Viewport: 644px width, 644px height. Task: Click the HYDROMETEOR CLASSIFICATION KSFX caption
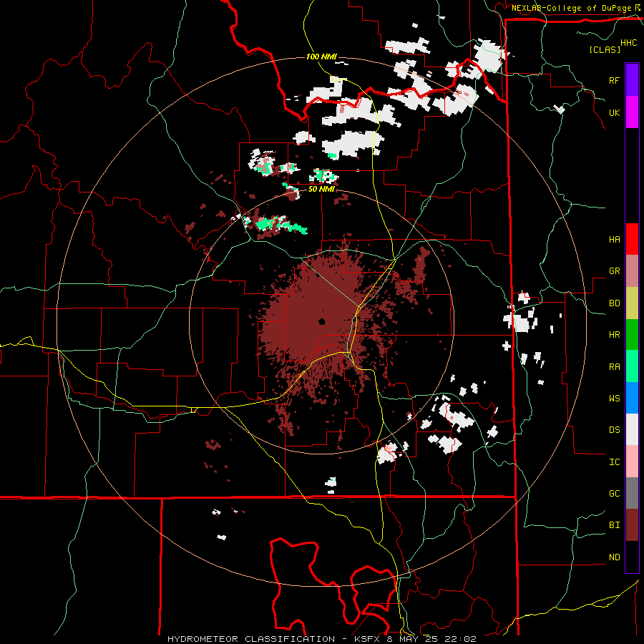coord(321,639)
